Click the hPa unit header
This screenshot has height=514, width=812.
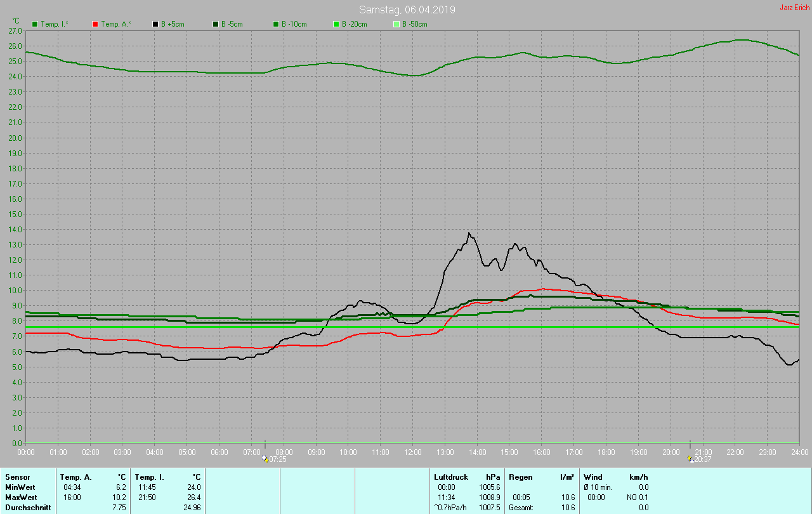(x=493, y=477)
